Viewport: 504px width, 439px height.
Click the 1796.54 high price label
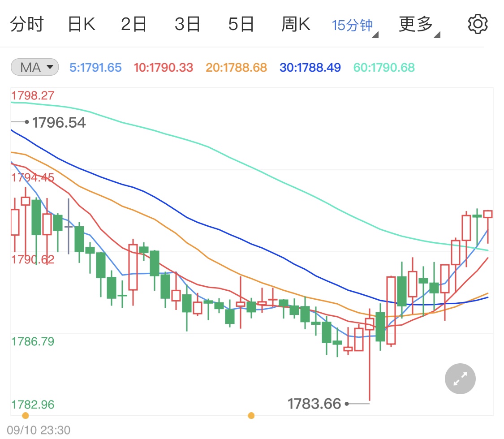click(x=59, y=122)
